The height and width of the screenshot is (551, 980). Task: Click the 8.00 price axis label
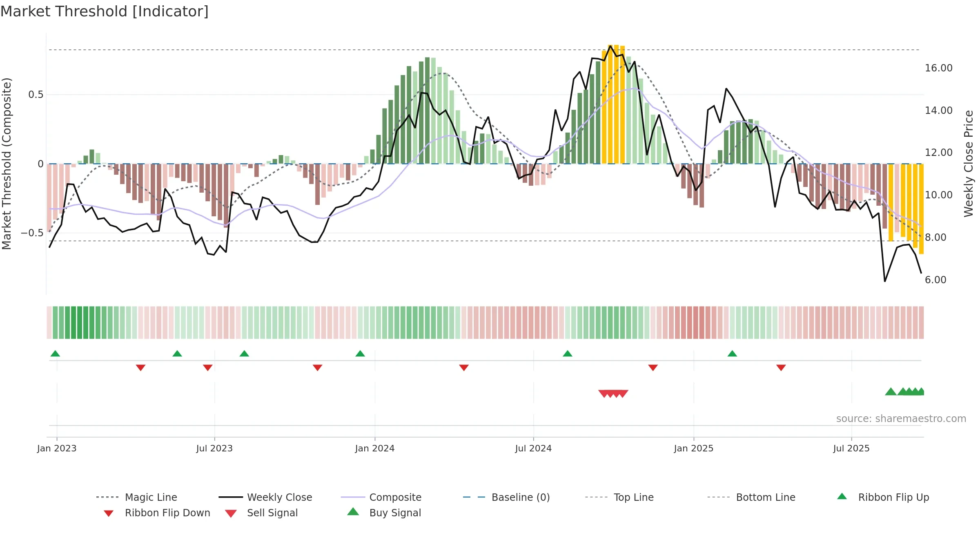point(935,238)
